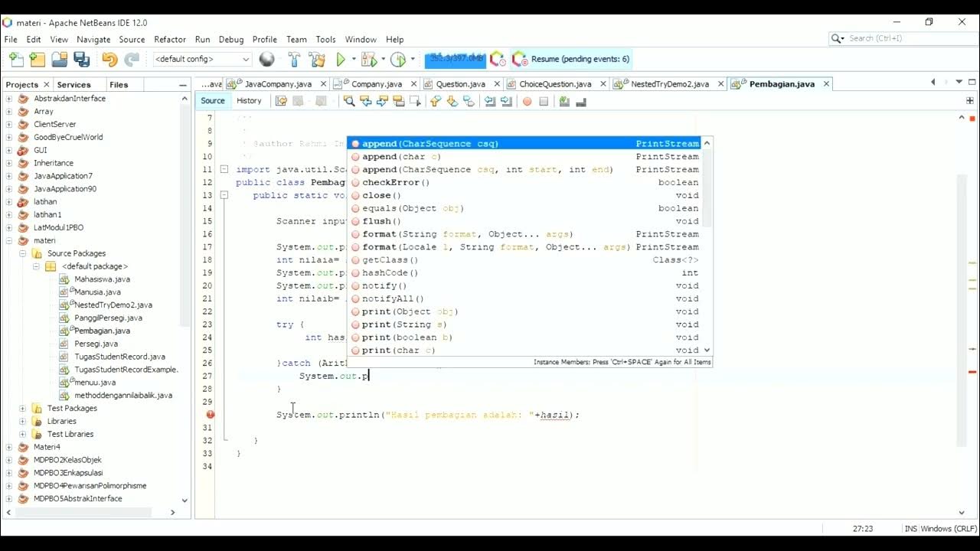Click the Find Selection magnifier icon
The width and height of the screenshot is (980, 551).
[x=349, y=101]
